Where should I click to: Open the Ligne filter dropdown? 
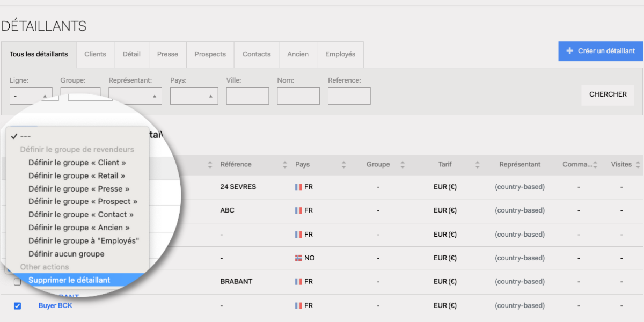[31, 96]
